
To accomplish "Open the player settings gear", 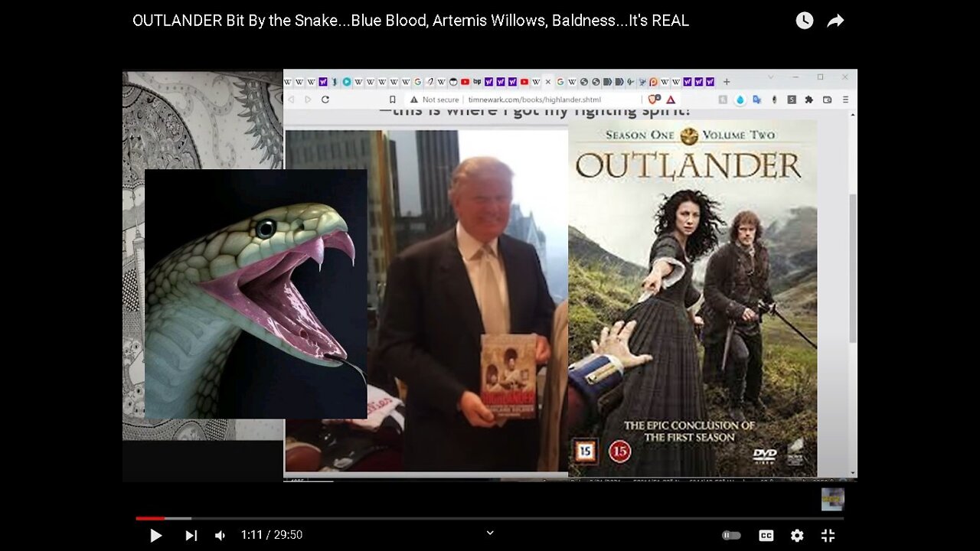I will click(x=797, y=536).
